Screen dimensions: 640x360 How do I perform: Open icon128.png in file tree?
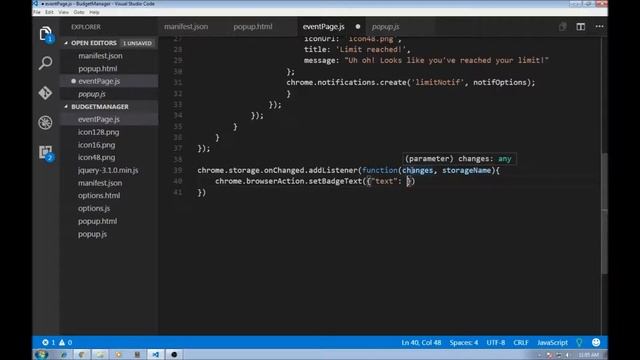pos(98,132)
